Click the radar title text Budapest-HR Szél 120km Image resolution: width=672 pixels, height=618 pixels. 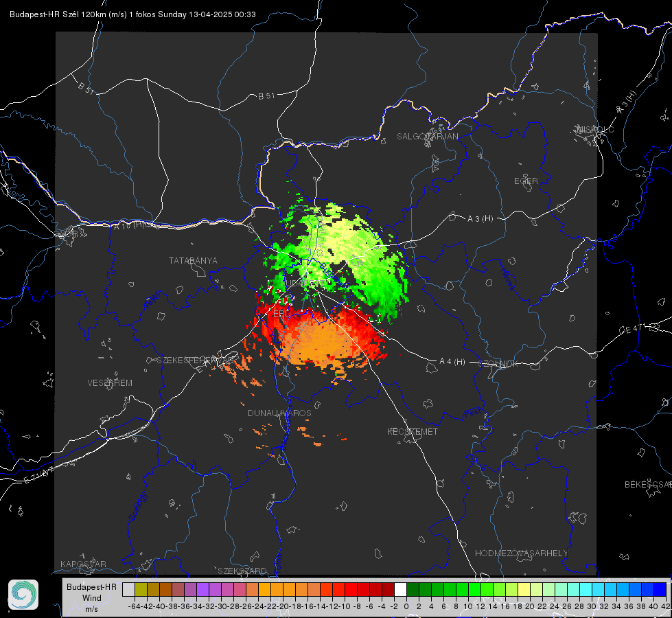click(x=58, y=14)
